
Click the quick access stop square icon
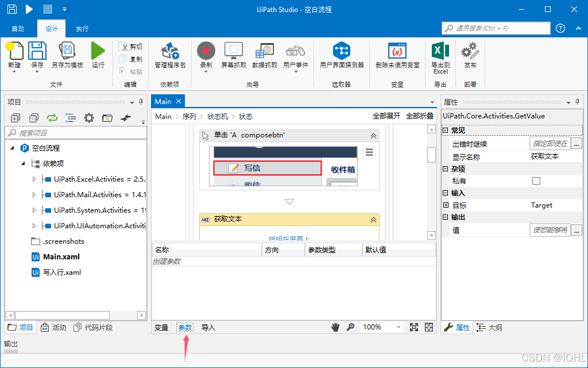click(x=48, y=9)
